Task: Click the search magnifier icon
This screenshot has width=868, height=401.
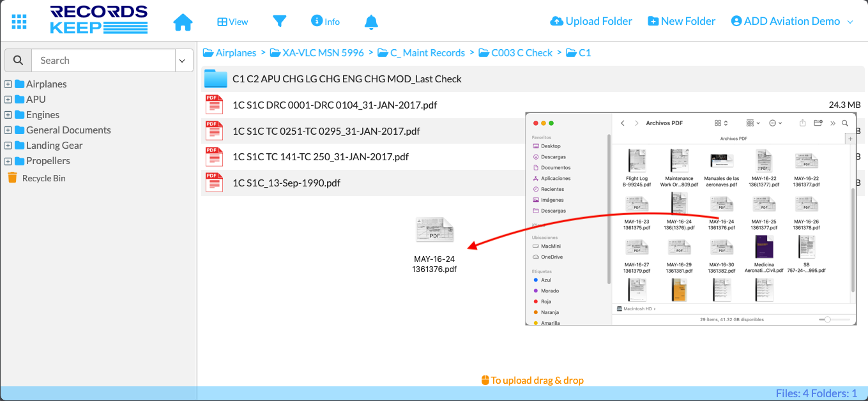Action: (19, 61)
